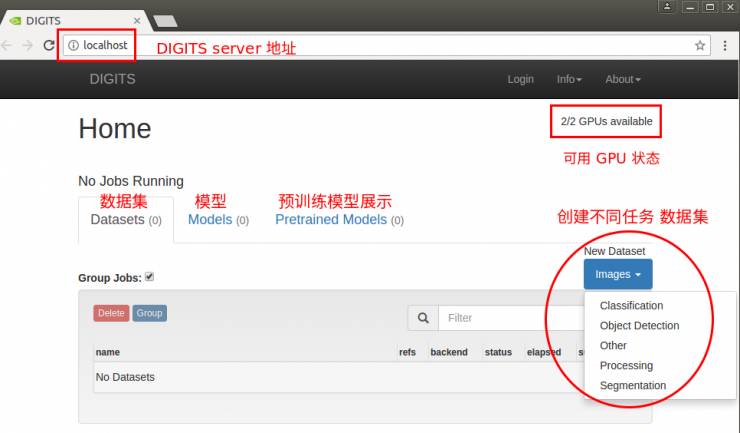
Task: Click the DIGITS brand link
Action: tap(112, 79)
